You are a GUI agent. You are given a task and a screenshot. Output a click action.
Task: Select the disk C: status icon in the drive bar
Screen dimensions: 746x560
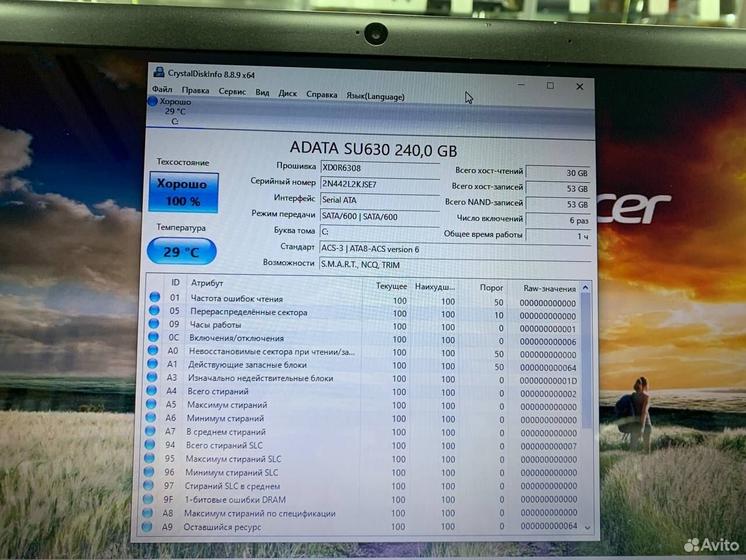point(153,102)
